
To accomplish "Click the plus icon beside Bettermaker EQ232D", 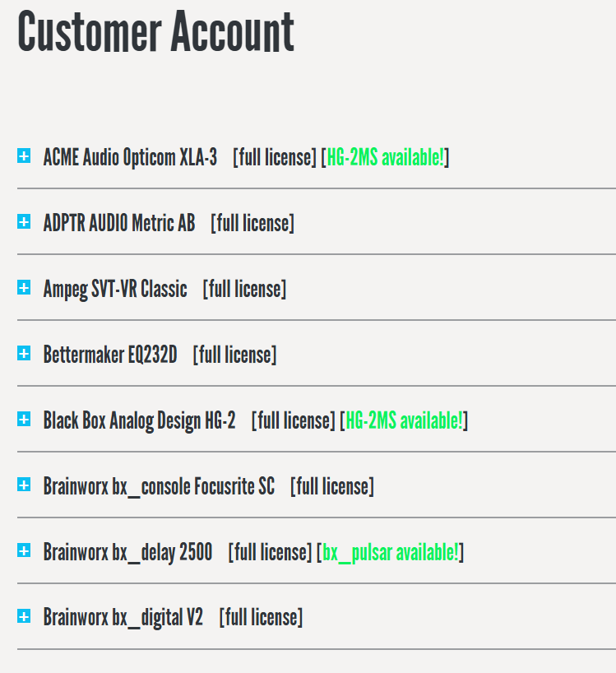I will click(23, 354).
